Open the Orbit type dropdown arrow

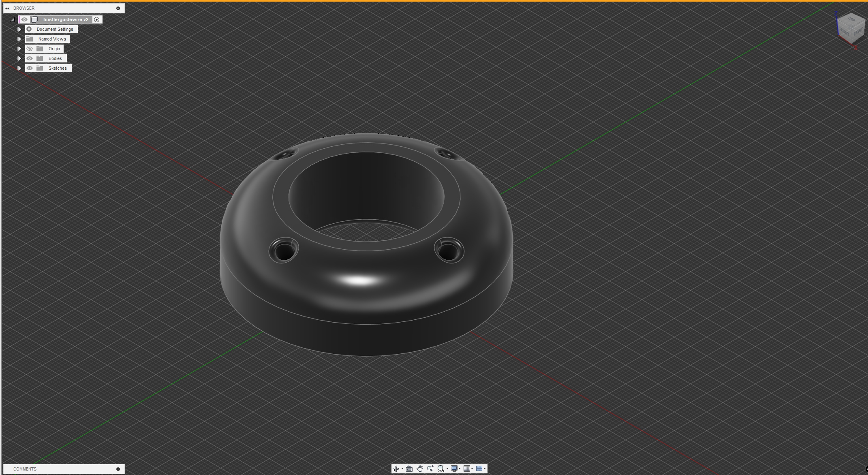coord(402,469)
